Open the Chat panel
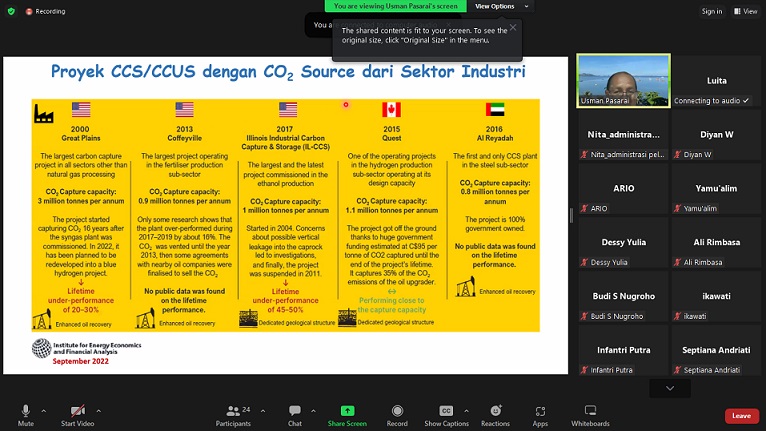The image size is (766, 431). coord(295,412)
